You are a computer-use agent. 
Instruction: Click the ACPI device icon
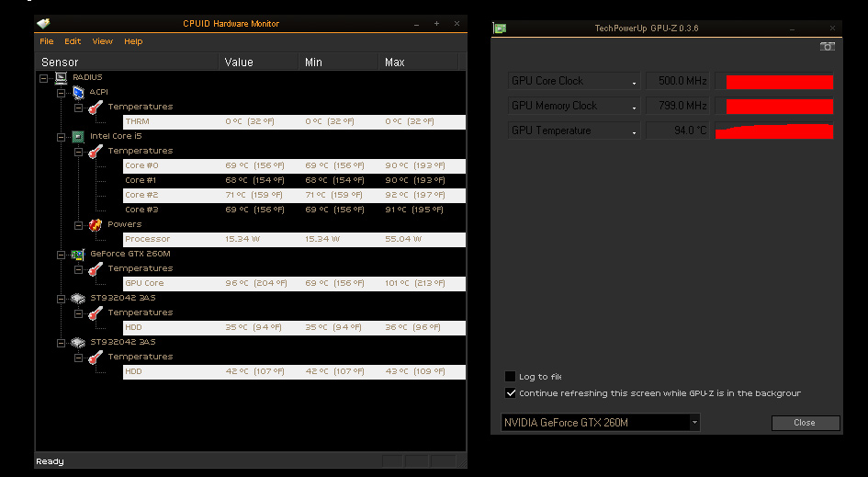(x=79, y=93)
